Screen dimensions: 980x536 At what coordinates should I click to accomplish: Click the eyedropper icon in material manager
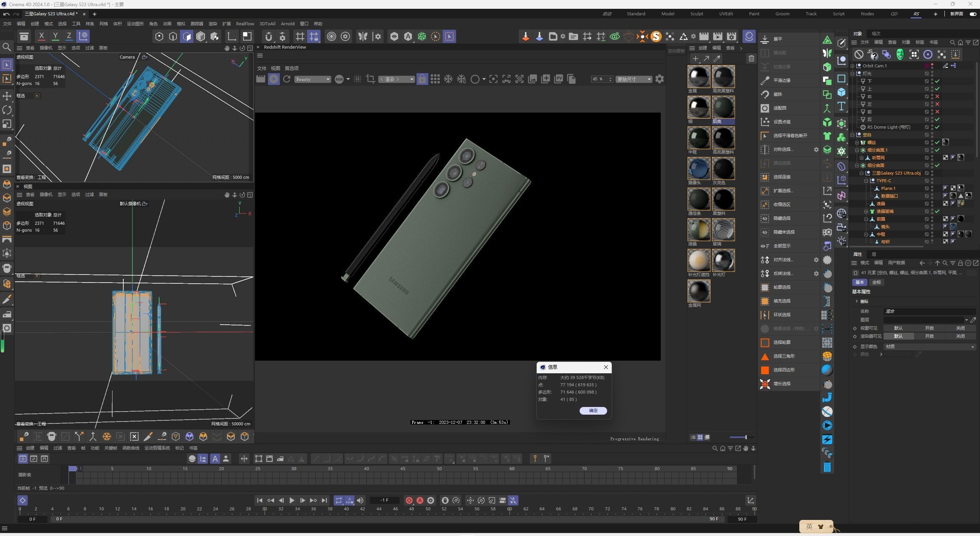point(717,59)
